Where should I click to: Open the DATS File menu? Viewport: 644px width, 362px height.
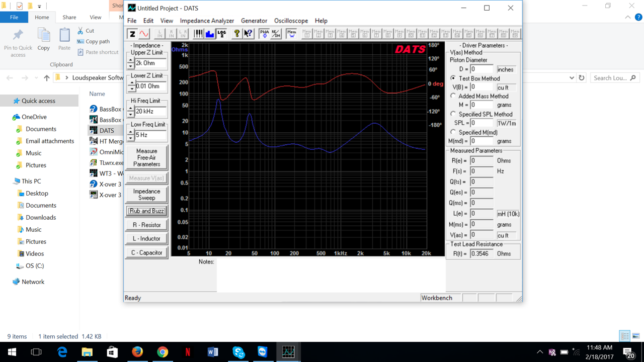click(x=132, y=21)
